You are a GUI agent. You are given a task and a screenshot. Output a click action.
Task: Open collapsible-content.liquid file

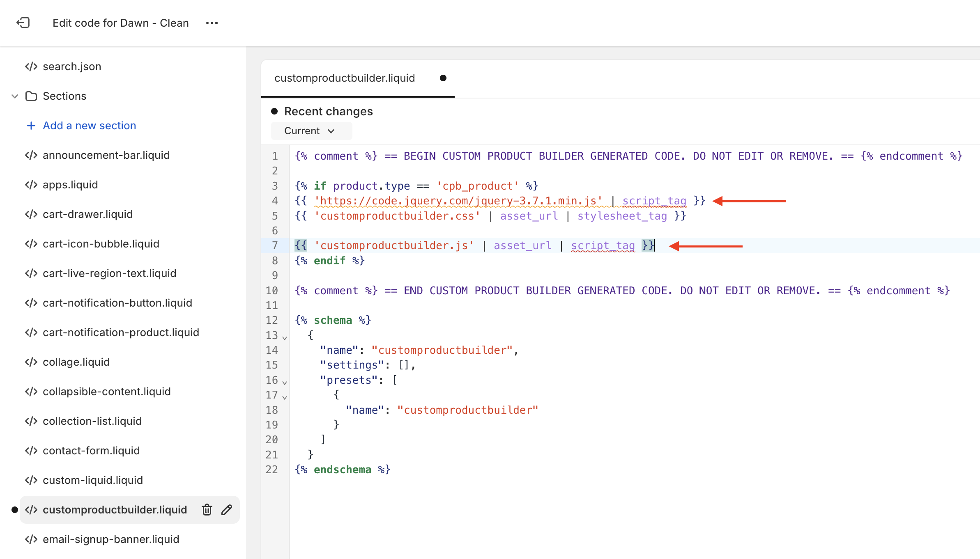coord(106,392)
